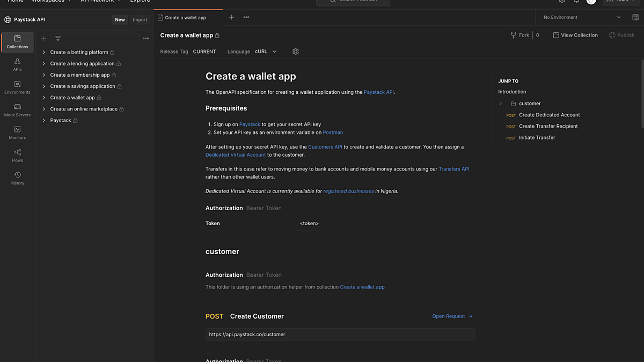Open the Monitors sidebar panel
Screen dimensions: 644x362
pos(17,133)
